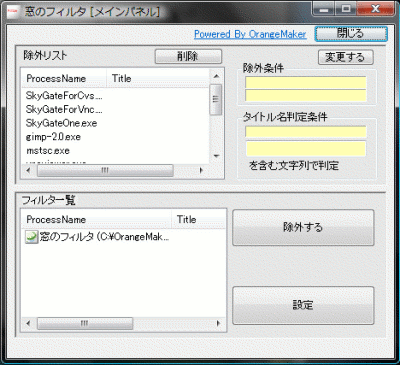Click the 削除 delete button
The image size is (400, 365).
(188, 56)
